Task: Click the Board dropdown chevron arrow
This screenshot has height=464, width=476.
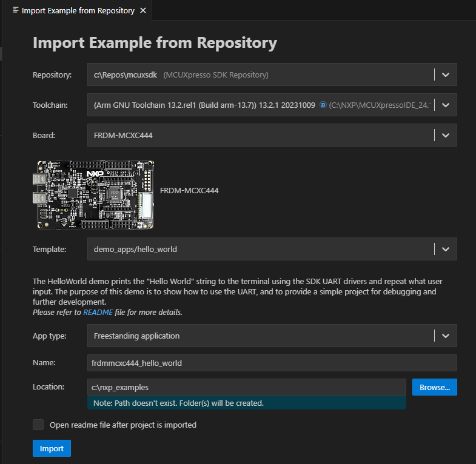Action: point(446,135)
